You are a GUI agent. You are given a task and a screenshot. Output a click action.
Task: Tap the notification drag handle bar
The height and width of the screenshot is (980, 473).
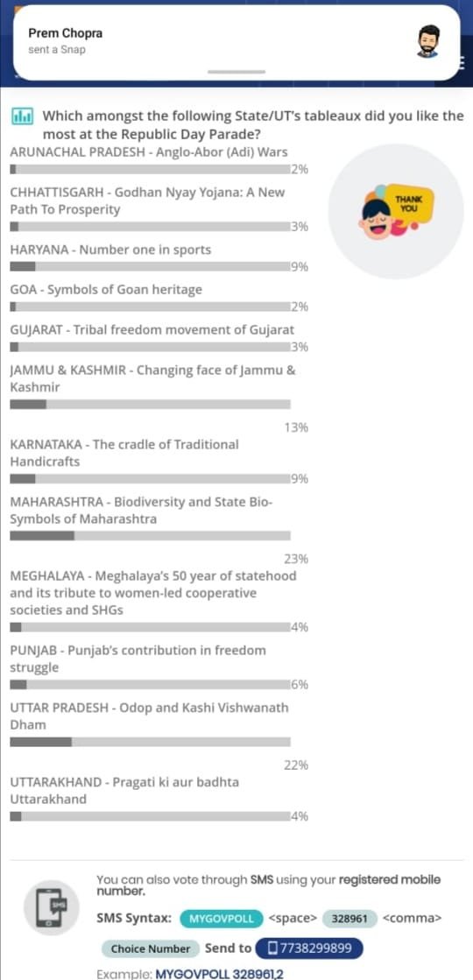click(236, 72)
